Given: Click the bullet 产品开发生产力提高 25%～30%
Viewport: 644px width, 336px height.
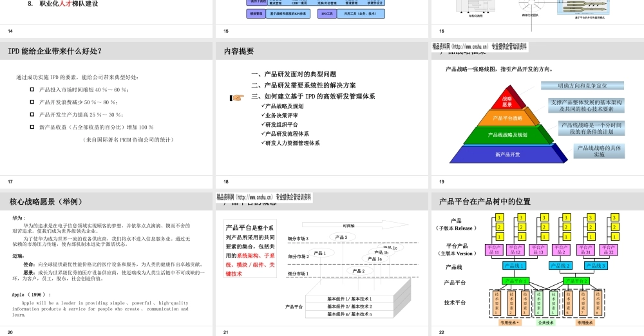Looking at the screenshot, I should coord(81,115).
